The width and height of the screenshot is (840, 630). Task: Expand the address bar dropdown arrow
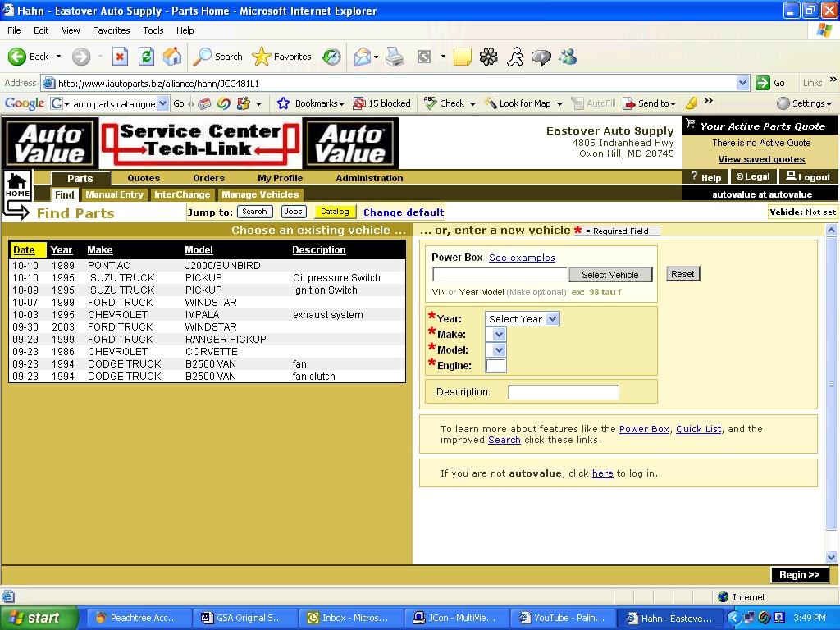click(742, 83)
